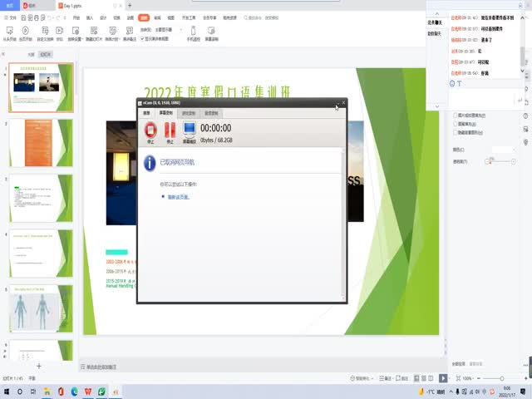Click the oCam screen capture monitor icon

click(190, 130)
